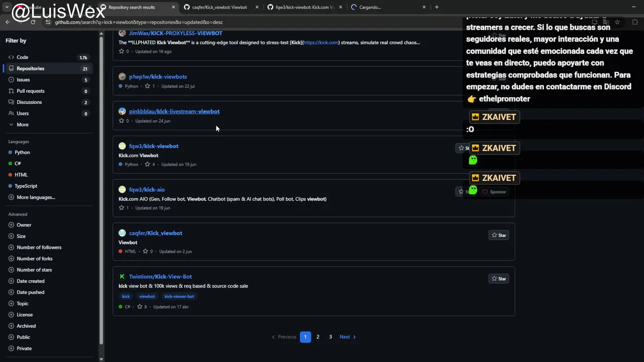Open fqw3/kick-aio repository link
Screen dimensions: 644x362
pos(147,190)
